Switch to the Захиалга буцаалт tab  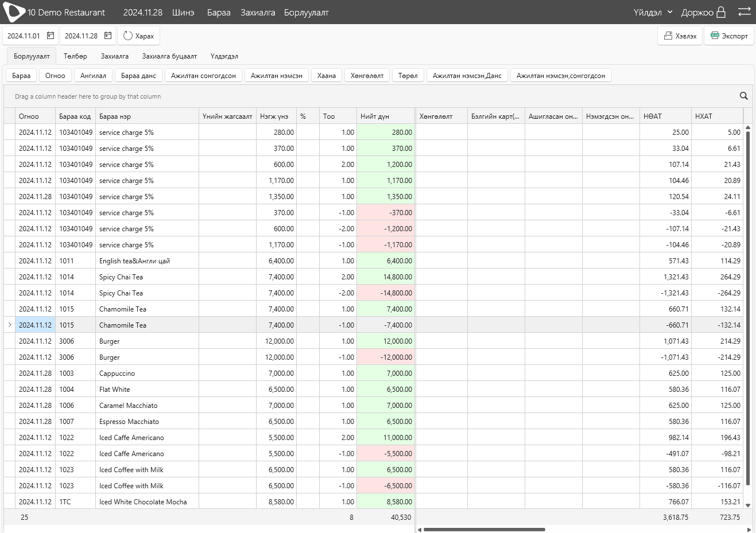click(169, 56)
